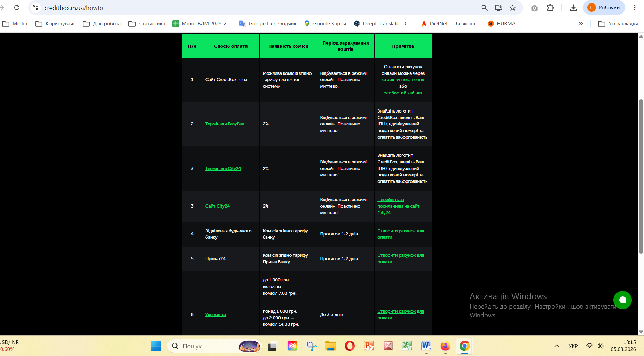Open the DeepL Translate bookmark
The image size is (644, 356).
pos(383,24)
